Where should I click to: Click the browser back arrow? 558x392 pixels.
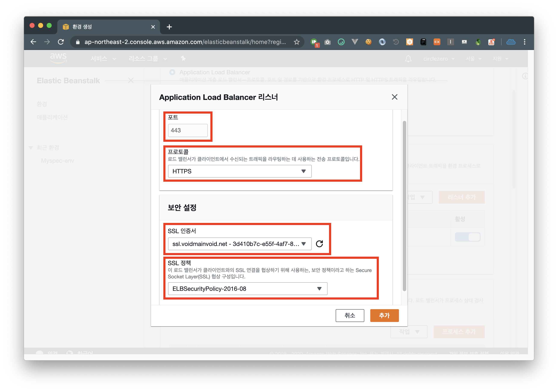(x=33, y=42)
